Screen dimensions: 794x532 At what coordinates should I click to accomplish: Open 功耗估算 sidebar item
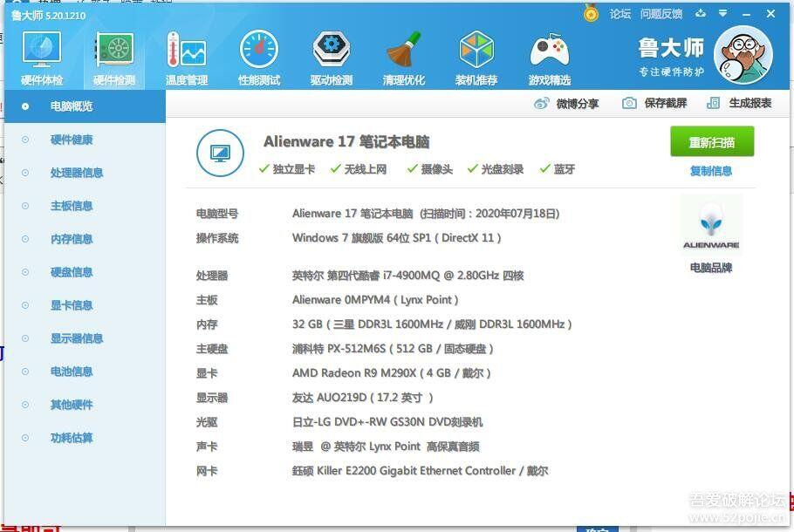coord(72,438)
